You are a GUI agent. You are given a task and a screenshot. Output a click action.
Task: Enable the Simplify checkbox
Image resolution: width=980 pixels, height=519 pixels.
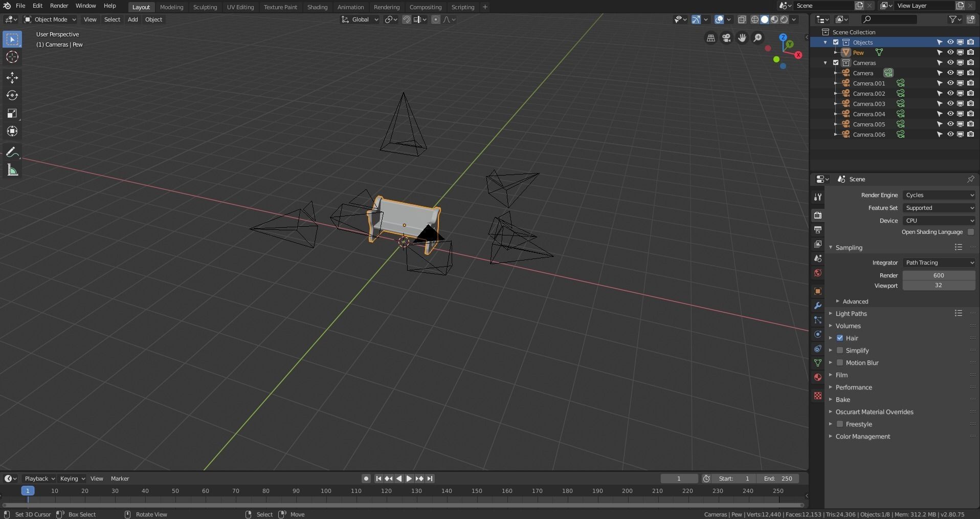(840, 351)
